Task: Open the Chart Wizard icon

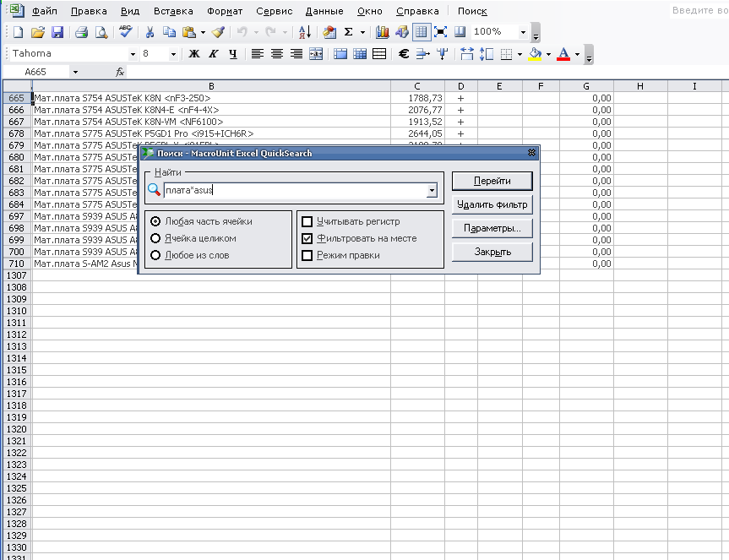Action: pos(382,32)
